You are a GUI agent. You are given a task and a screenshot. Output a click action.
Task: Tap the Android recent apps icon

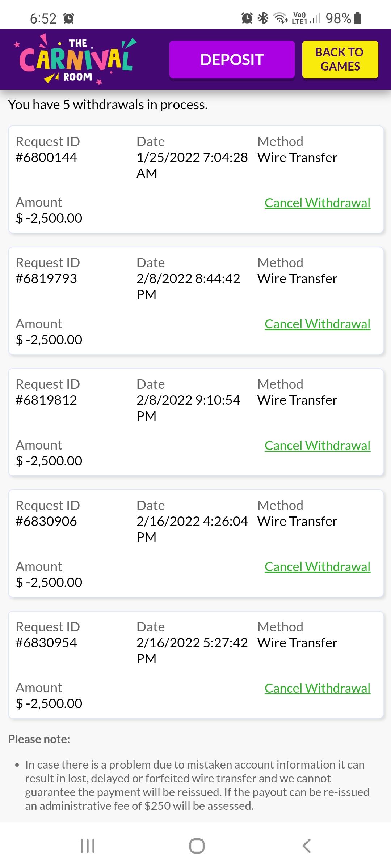(87, 846)
